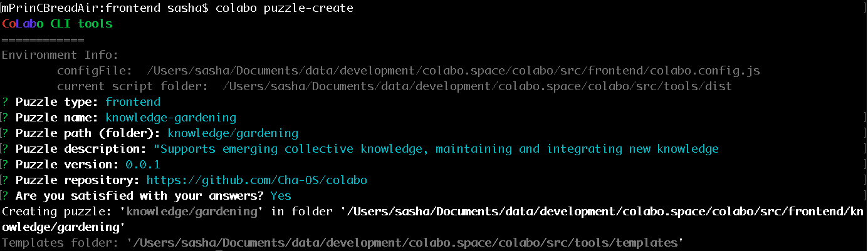
Task: Click the 'Yes' confirmation answer
Action: coord(281,196)
